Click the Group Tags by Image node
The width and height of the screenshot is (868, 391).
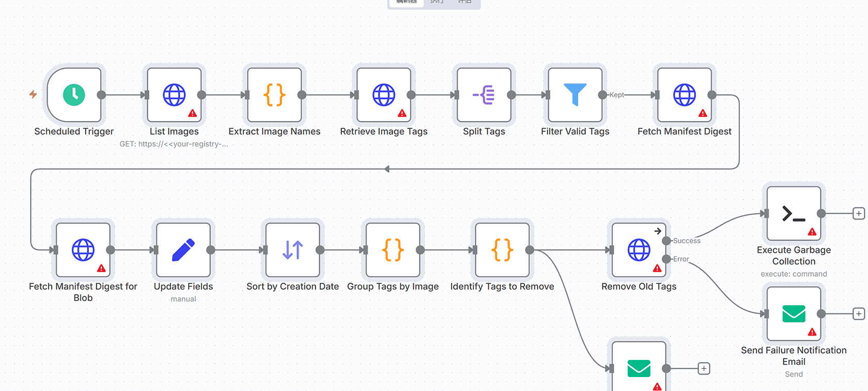coord(393,250)
